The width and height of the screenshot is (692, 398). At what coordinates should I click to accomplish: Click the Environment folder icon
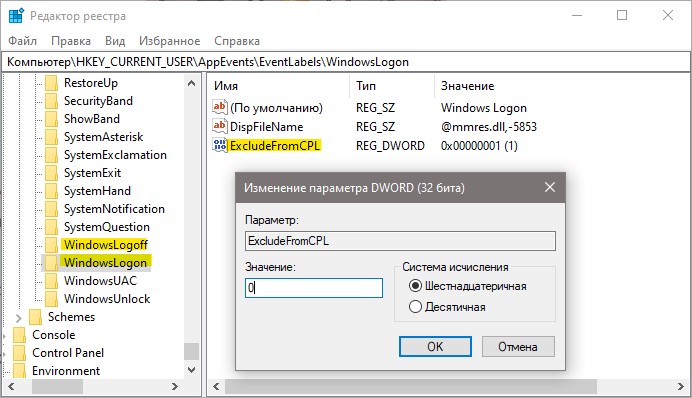click(19, 371)
